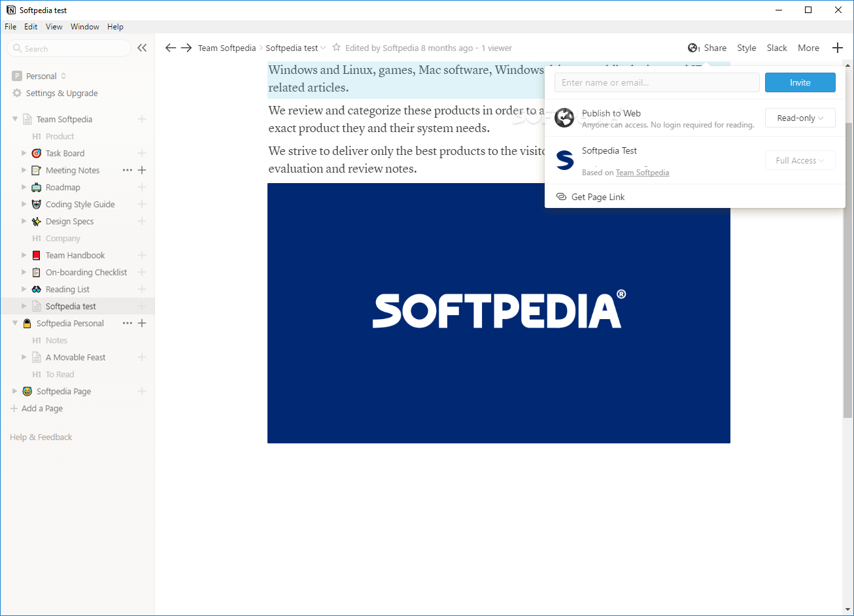The image size is (854, 616).
Task: Expand the Team Handbook page
Action: pyautogui.click(x=24, y=255)
